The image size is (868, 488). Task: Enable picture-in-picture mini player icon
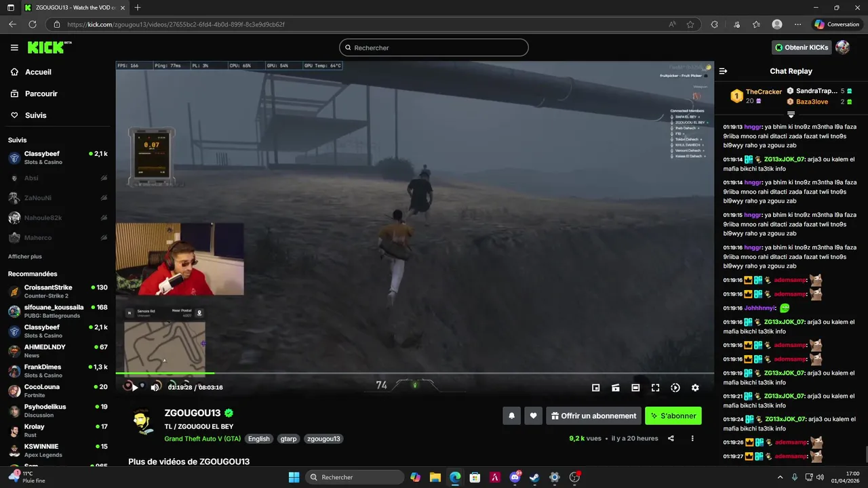tap(595, 388)
